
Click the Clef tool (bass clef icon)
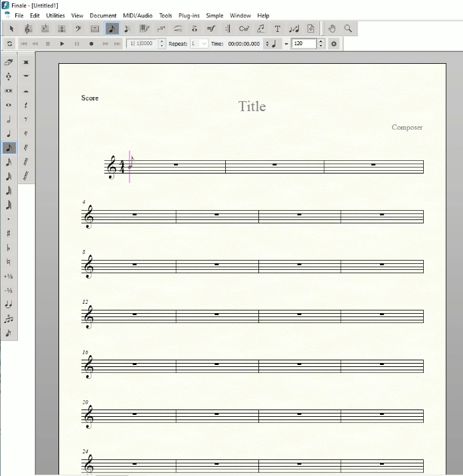pos(78,29)
